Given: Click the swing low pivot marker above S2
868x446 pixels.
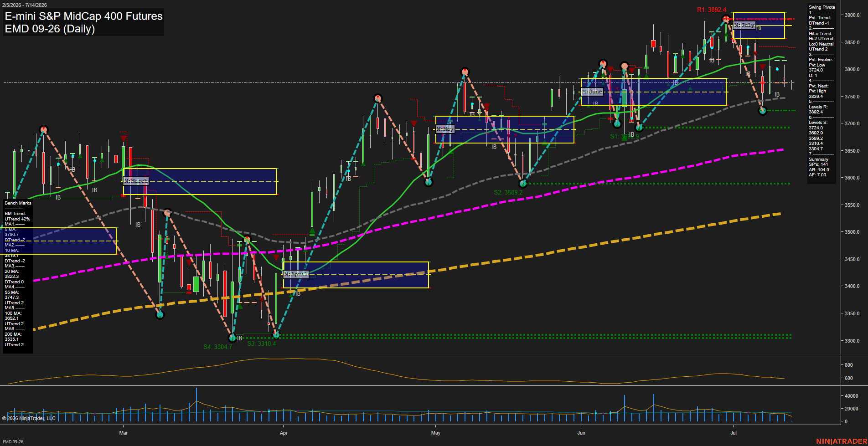Looking at the screenshot, I should [x=523, y=184].
